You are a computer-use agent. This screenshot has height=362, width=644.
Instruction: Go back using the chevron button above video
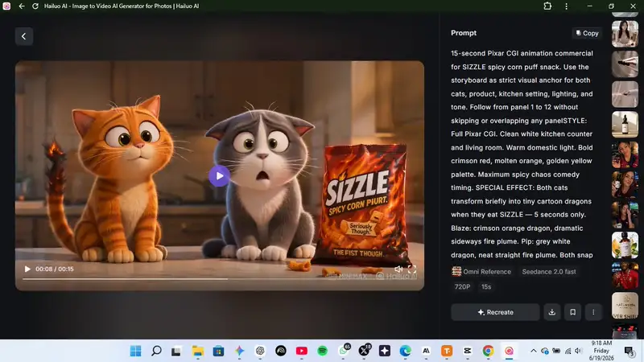[x=24, y=36]
